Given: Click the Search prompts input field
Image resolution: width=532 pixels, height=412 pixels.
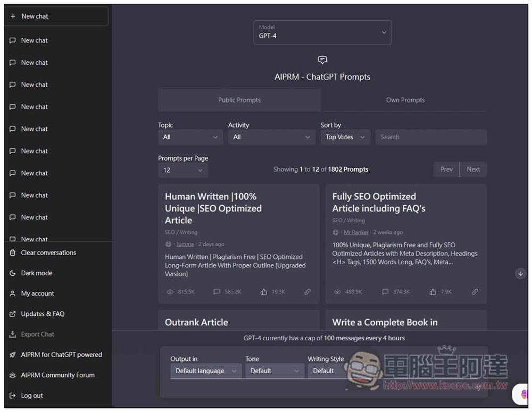Looking at the screenshot, I should coord(431,137).
